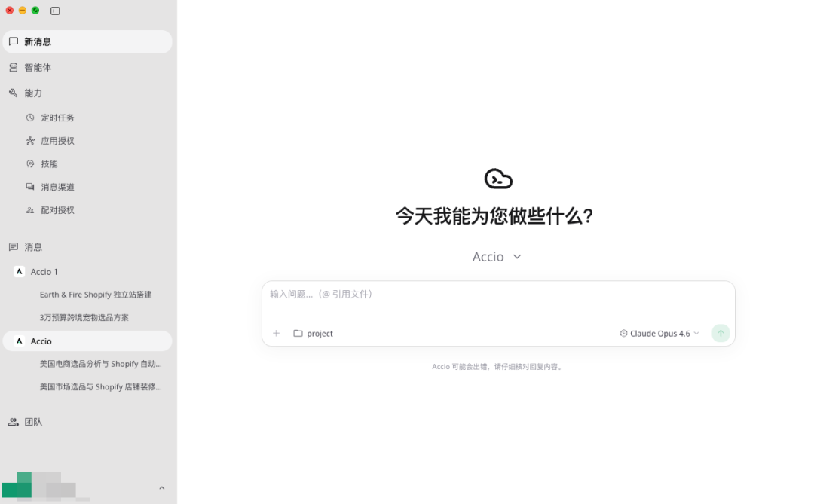Viewport: 814px width, 504px height.
Task: Select the highlighted Accio agent row
Action: [x=87, y=341]
